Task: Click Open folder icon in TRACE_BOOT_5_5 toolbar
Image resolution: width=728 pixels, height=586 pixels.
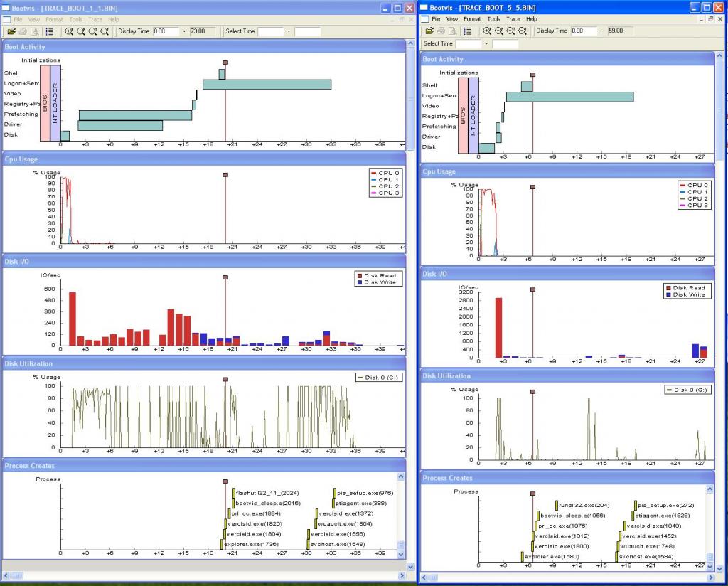Action: coord(429,31)
